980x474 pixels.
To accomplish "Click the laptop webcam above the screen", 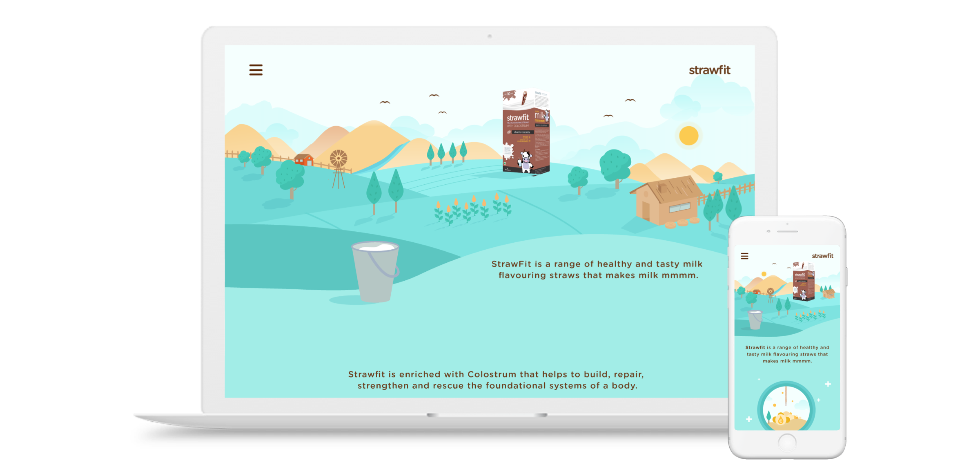I will 489,36.
